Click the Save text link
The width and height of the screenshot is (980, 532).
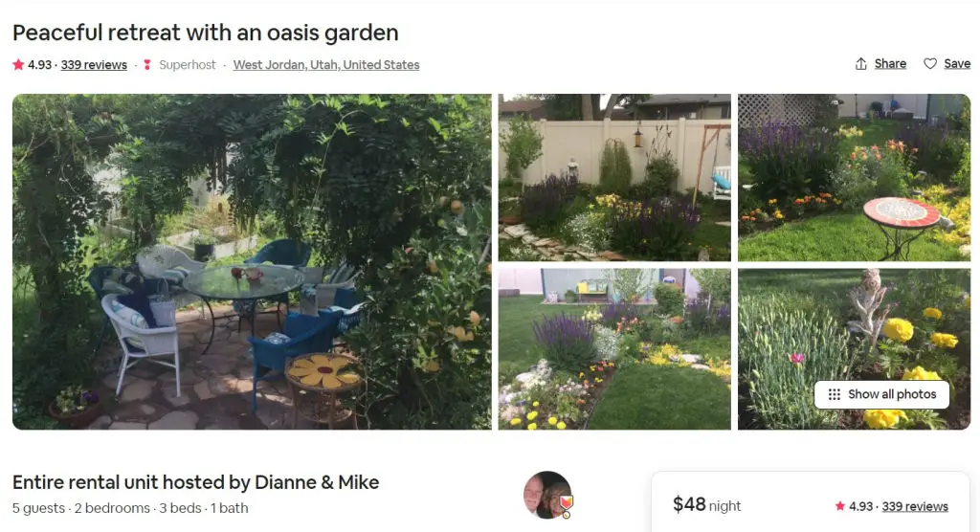click(957, 64)
